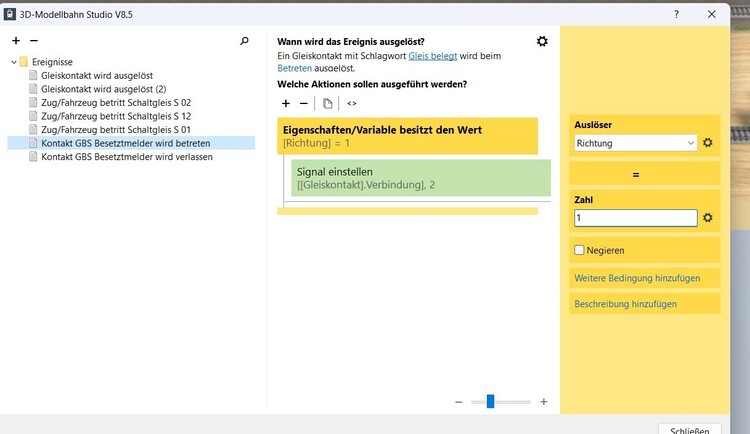Click the Schließen button

[689, 429]
